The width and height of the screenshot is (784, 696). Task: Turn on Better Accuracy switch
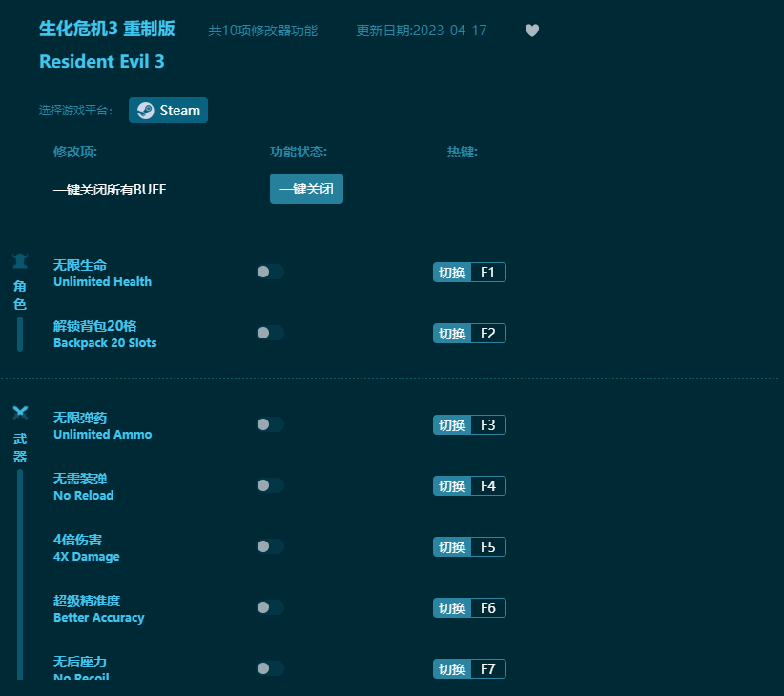coord(270,607)
